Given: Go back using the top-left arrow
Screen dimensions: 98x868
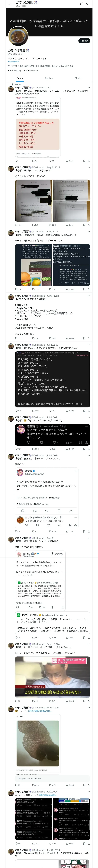Looking at the screenshot, I should [x=9, y=4].
